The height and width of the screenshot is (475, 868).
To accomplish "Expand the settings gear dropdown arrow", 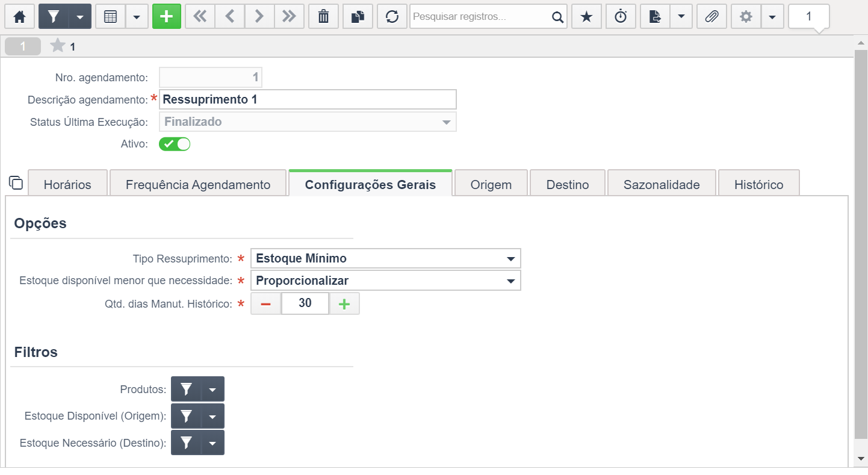I will coord(772,17).
